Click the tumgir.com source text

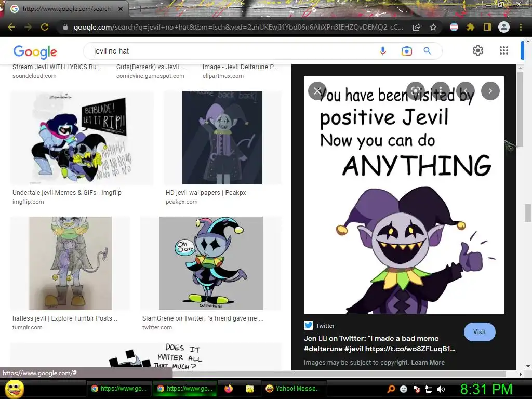[x=27, y=327]
